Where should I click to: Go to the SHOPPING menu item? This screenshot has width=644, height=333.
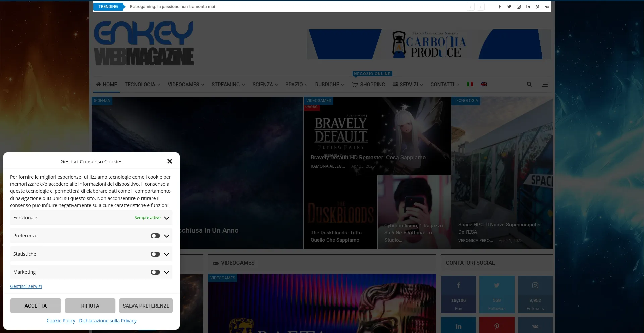369,85
